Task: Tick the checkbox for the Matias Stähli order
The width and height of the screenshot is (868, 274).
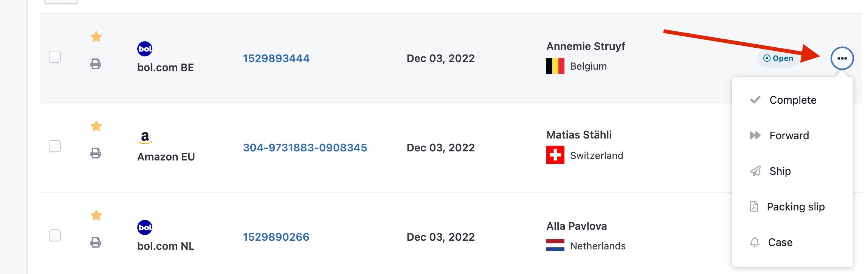Action: pos(55,146)
